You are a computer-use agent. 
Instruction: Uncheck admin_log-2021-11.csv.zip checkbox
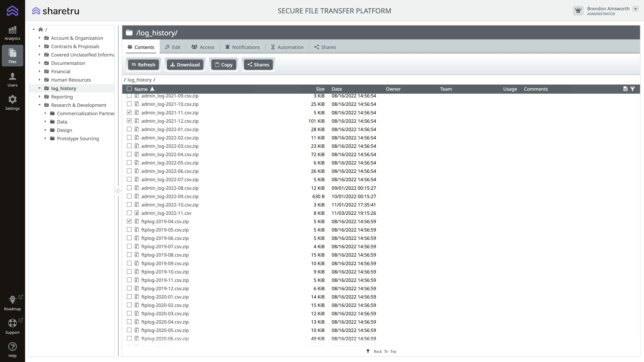(129, 112)
